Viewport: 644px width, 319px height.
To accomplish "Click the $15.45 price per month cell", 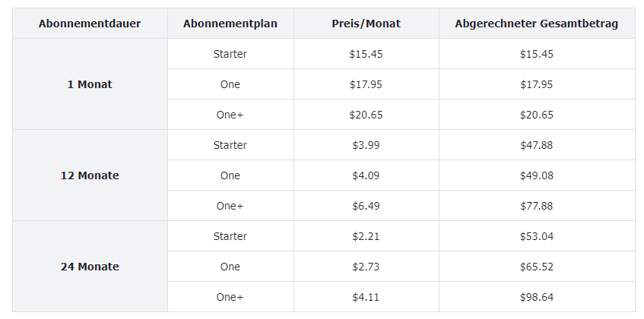I will click(366, 54).
